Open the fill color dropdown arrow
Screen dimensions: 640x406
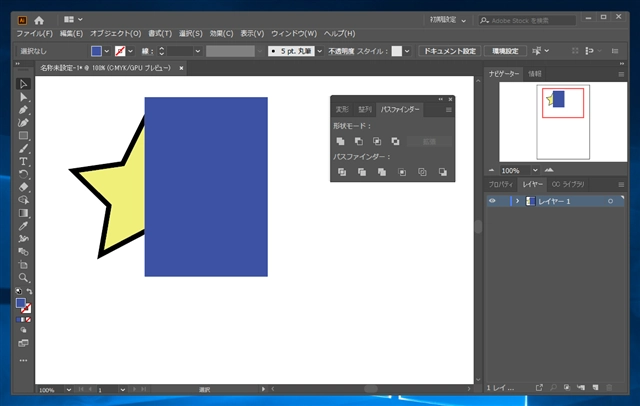click(x=107, y=51)
